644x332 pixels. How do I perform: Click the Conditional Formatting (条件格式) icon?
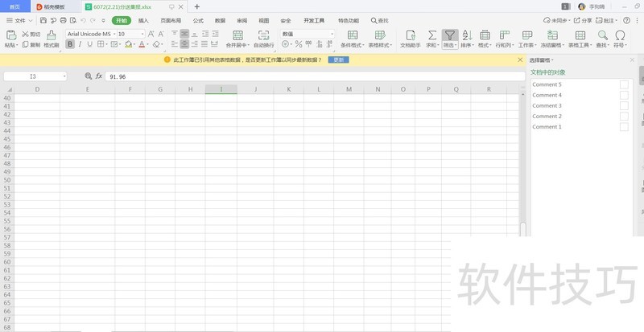[x=353, y=35]
